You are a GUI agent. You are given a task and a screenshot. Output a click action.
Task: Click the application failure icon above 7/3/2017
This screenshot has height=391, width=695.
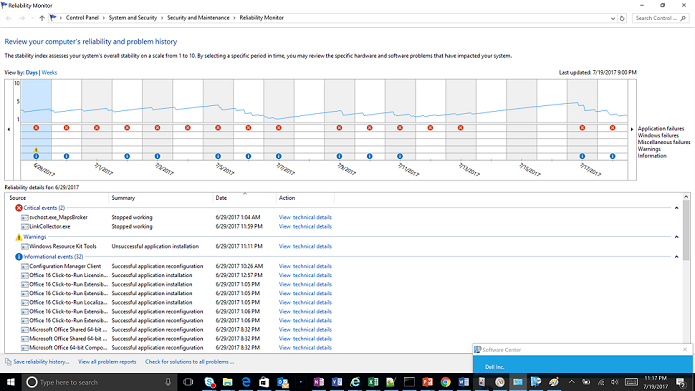[157, 128]
